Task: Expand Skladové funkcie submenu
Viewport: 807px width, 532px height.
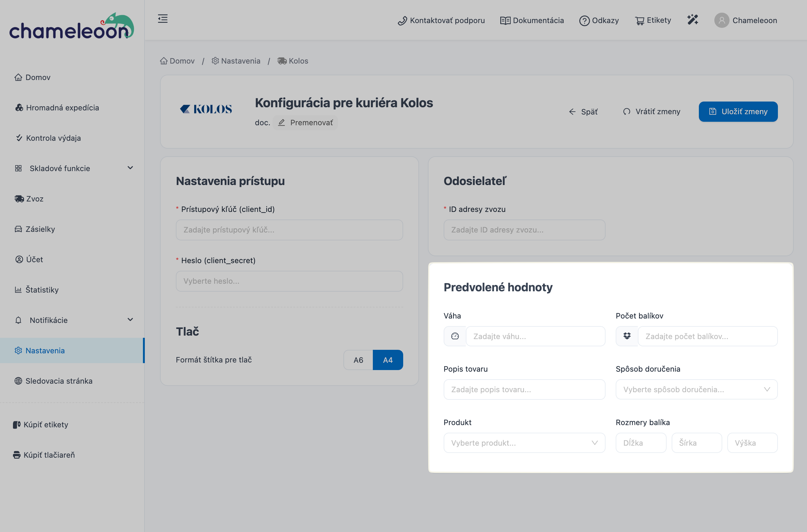Action: click(130, 168)
